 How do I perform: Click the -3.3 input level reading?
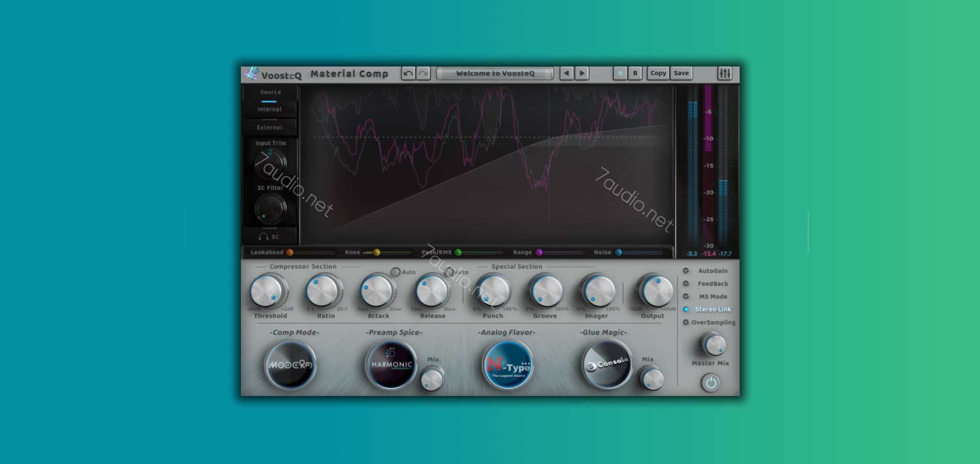tap(692, 254)
